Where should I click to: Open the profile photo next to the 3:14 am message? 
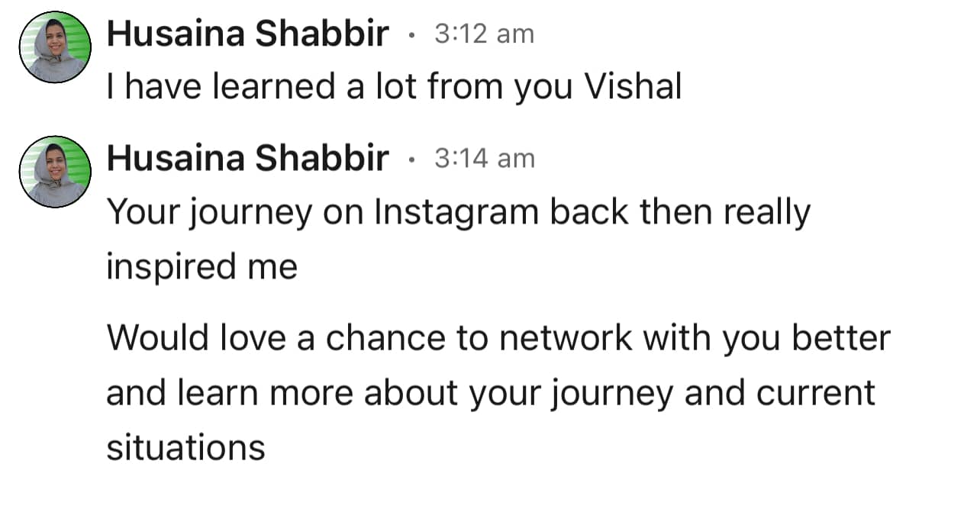tap(55, 171)
